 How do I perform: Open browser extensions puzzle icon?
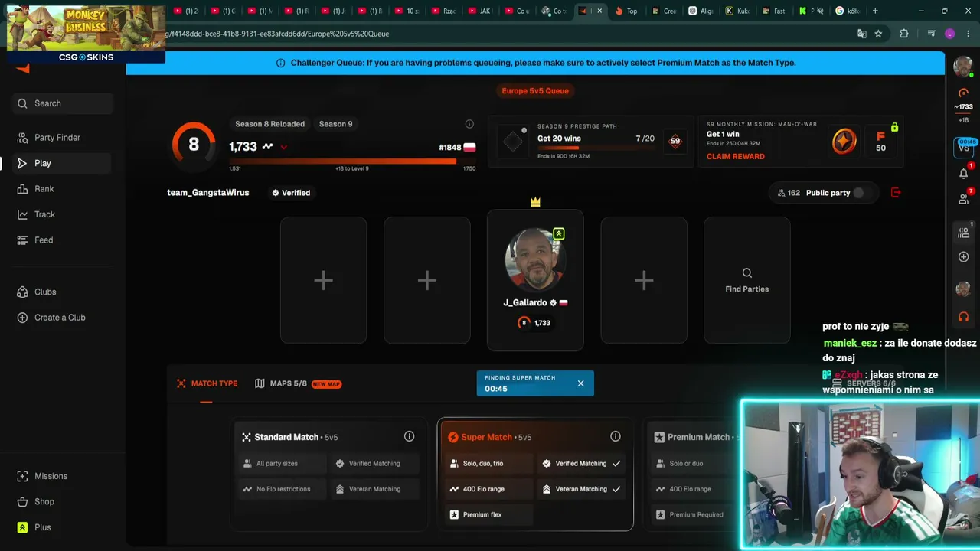coord(904,34)
